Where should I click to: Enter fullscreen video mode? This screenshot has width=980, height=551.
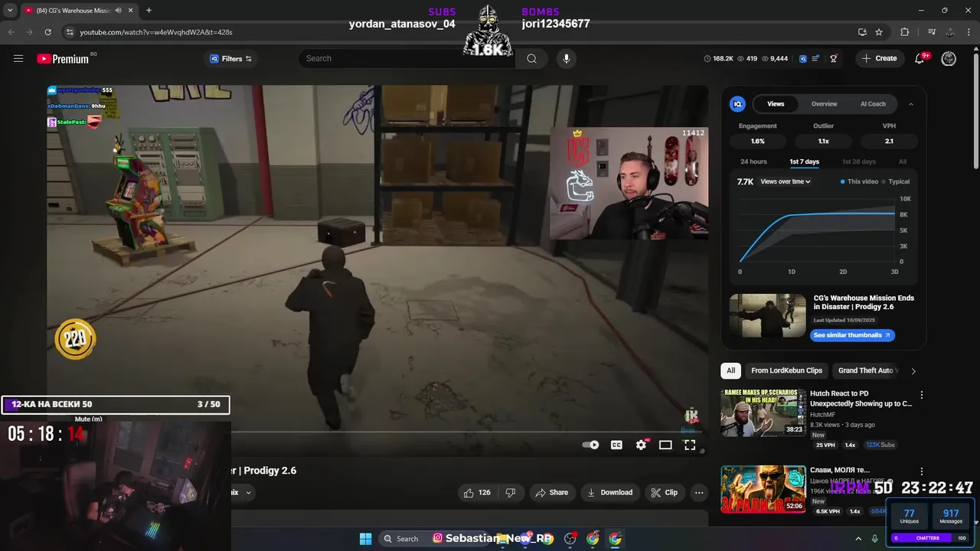pos(690,445)
